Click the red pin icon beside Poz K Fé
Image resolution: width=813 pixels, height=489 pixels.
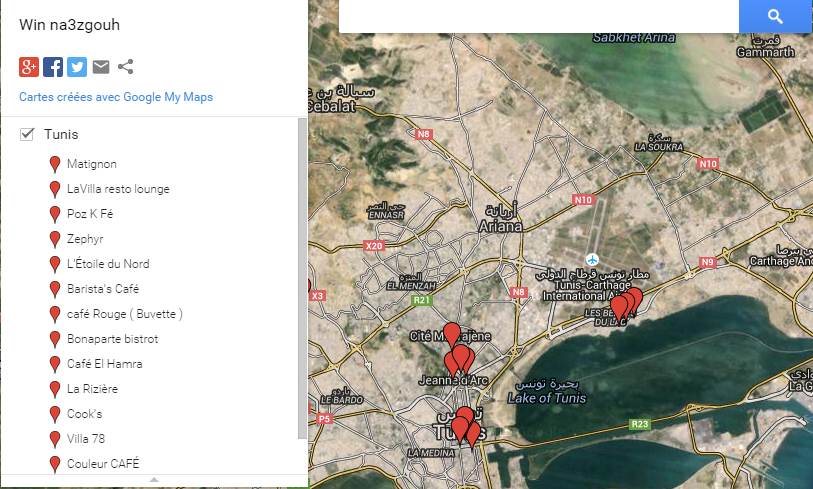coord(55,214)
